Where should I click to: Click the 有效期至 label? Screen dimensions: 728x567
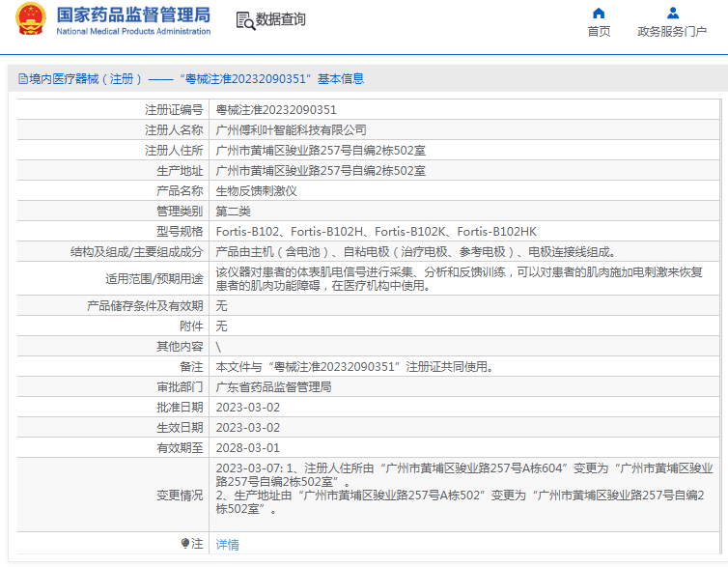pyautogui.click(x=180, y=448)
